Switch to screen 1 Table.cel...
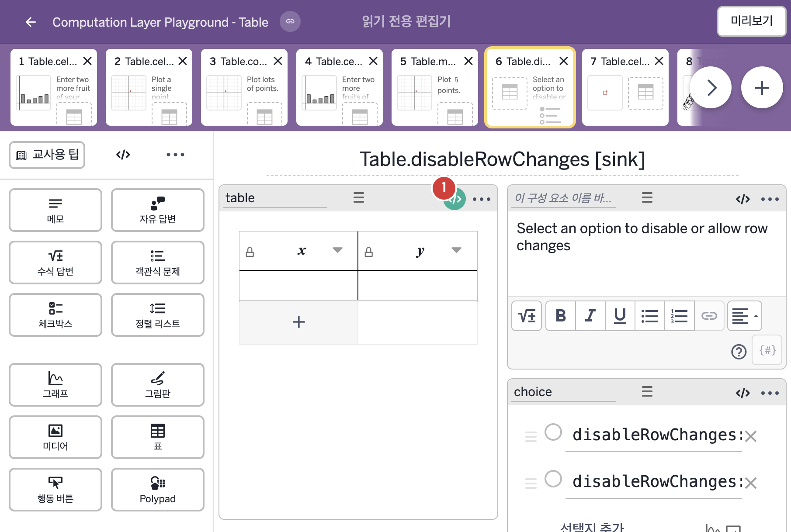 click(x=54, y=87)
